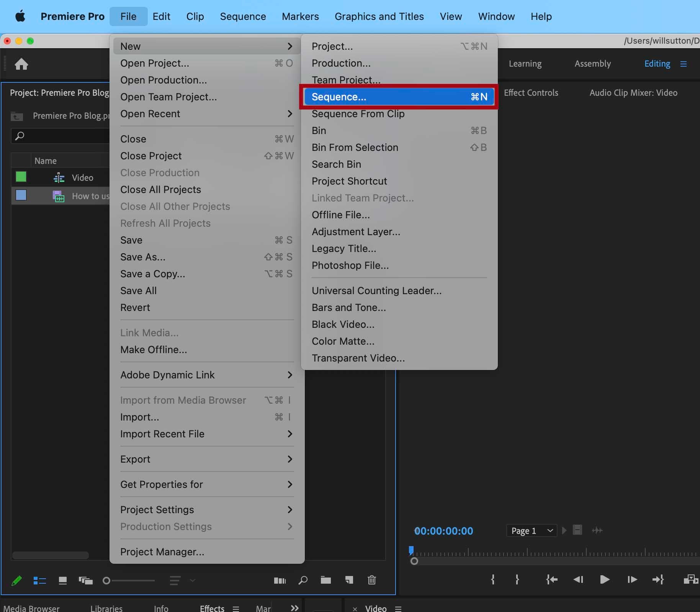This screenshot has height=612, width=700.
Task: Click the bin up-folder icon
Action: 16,116
